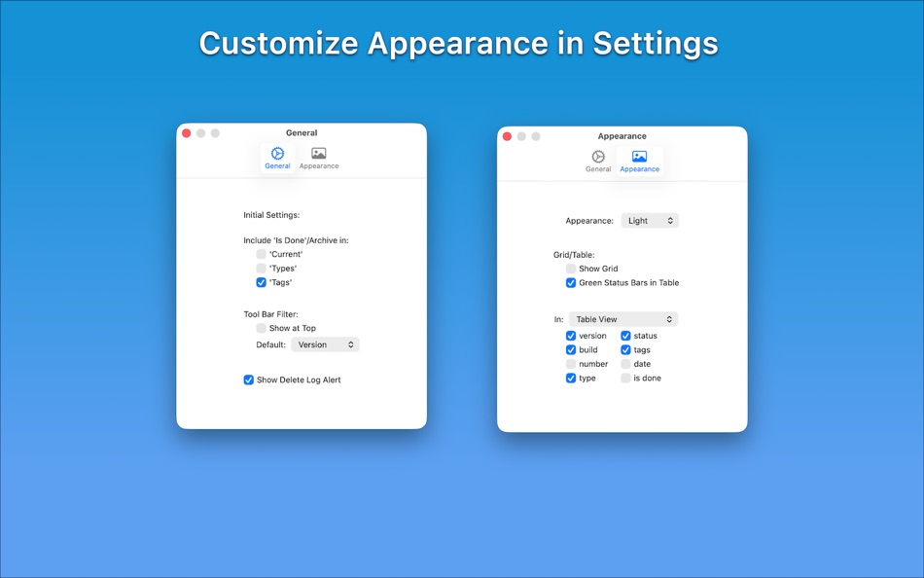The height and width of the screenshot is (578, 924).
Task: Check the 'Current' archive checkbox
Action: pos(261,254)
